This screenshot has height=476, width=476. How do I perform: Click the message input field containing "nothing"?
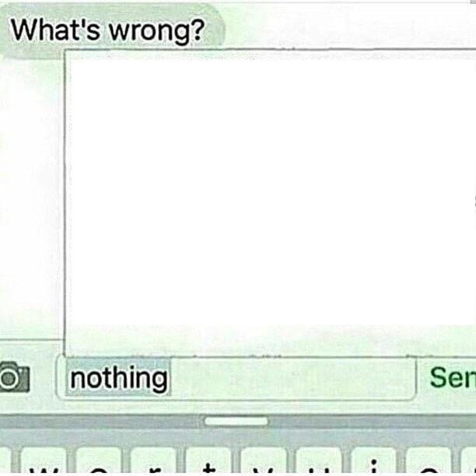click(236, 376)
